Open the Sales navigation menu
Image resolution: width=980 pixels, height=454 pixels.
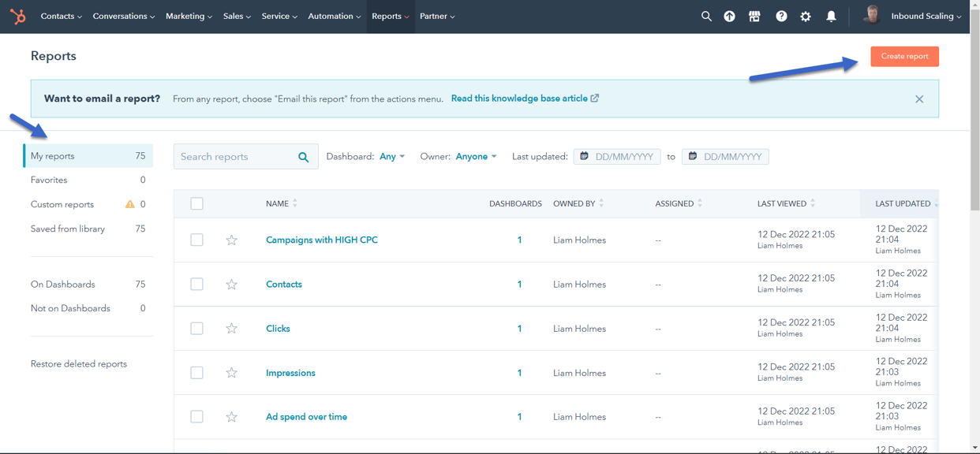click(237, 16)
